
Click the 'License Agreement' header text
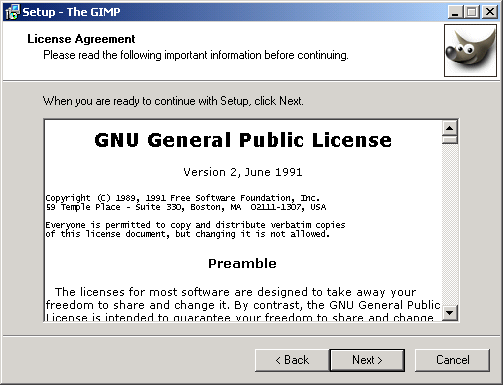pyautogui.click(x=81, y=39)
